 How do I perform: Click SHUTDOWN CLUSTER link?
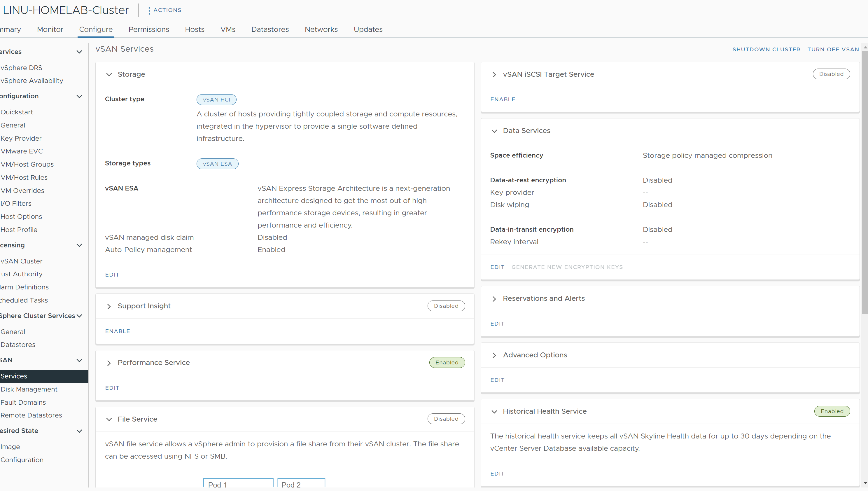[x=766, y=50]
